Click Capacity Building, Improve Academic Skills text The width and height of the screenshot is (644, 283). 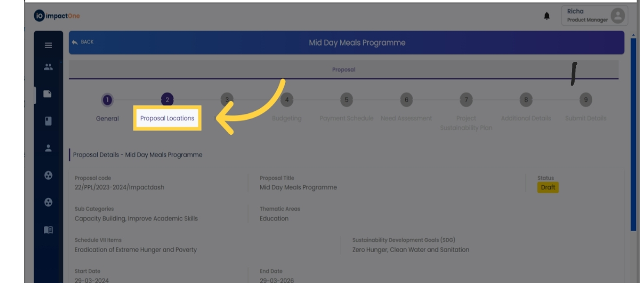136,219
